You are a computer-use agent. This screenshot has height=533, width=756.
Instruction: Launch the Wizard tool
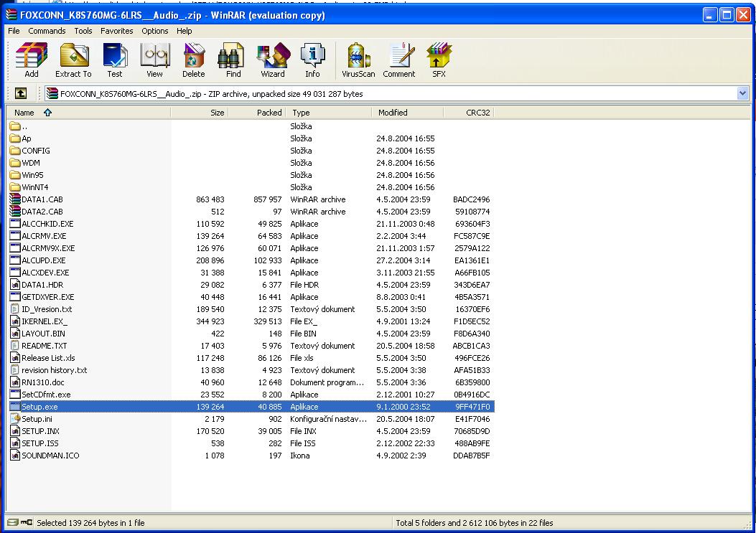[x=273, y=60]
